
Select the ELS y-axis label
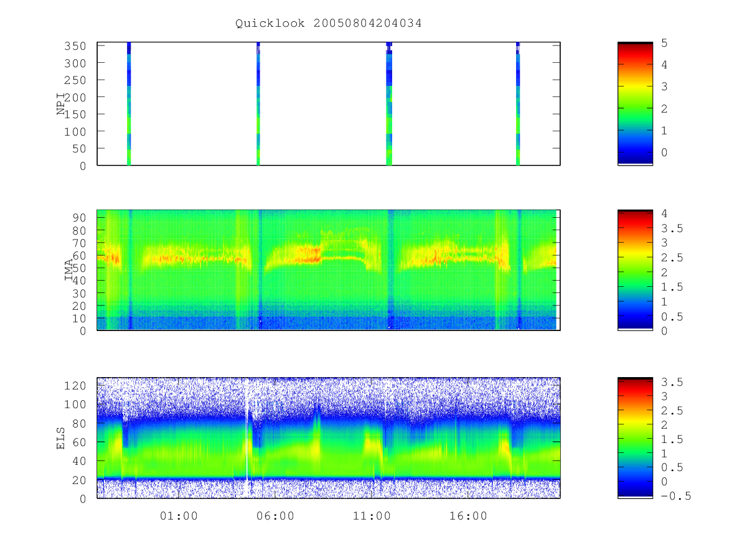pos(61,438)
